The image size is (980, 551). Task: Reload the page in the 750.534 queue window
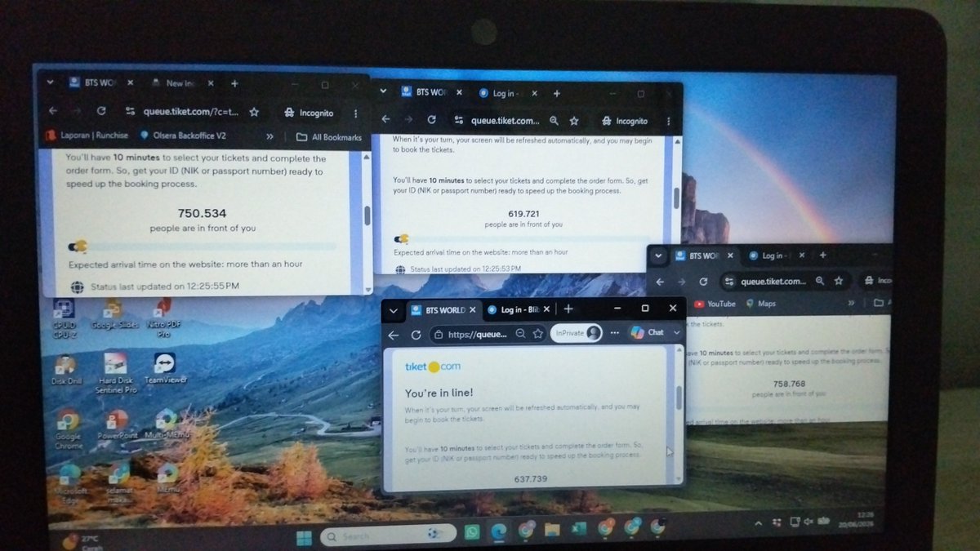coord(101,112)
